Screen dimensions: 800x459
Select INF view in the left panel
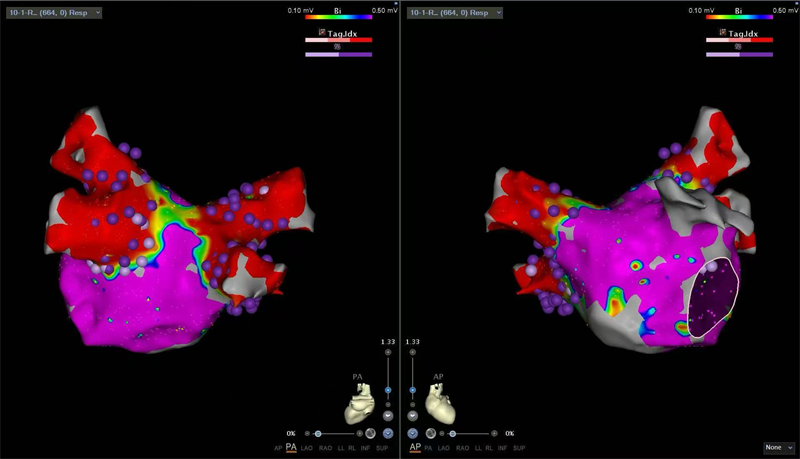365,448
